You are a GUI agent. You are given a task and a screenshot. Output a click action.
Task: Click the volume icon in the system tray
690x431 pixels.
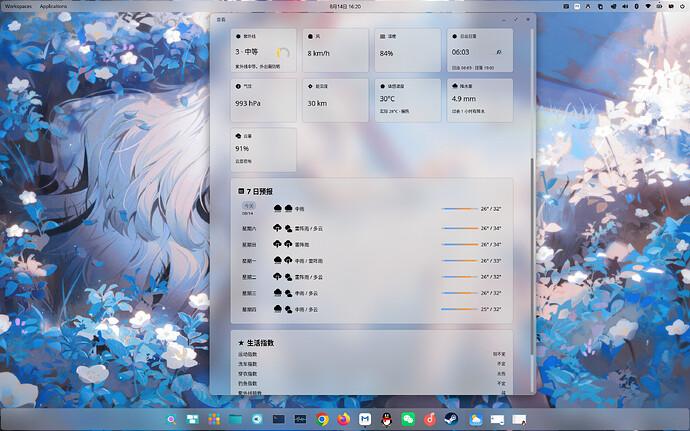click(x=625, y=6)
